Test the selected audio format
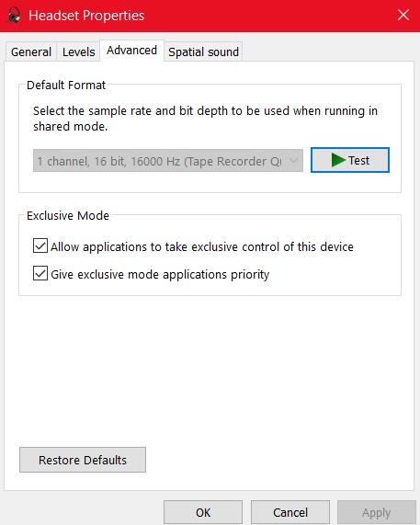420x525 pixels. pos(350,160)
